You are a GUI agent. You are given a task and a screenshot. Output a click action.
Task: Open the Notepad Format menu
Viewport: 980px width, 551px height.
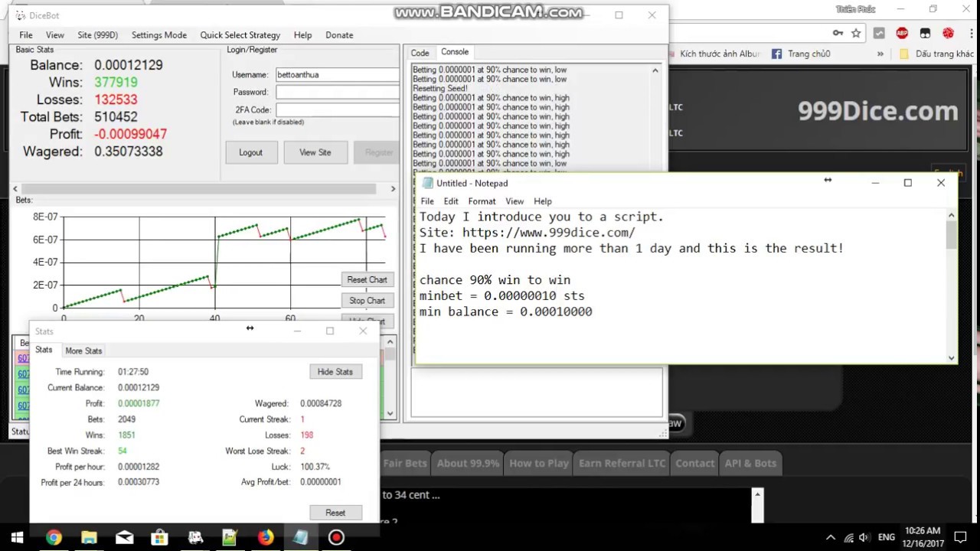(x=482, y=201)
